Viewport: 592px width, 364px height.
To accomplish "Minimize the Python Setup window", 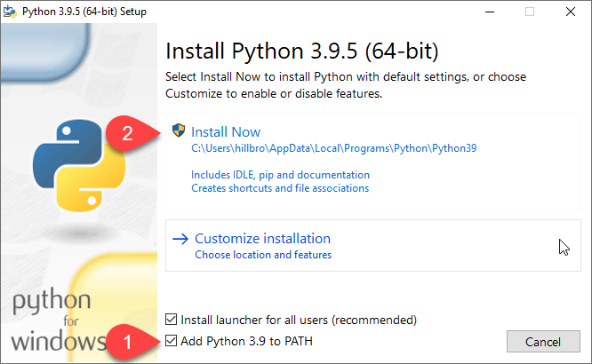I will (x=491, y=12).
